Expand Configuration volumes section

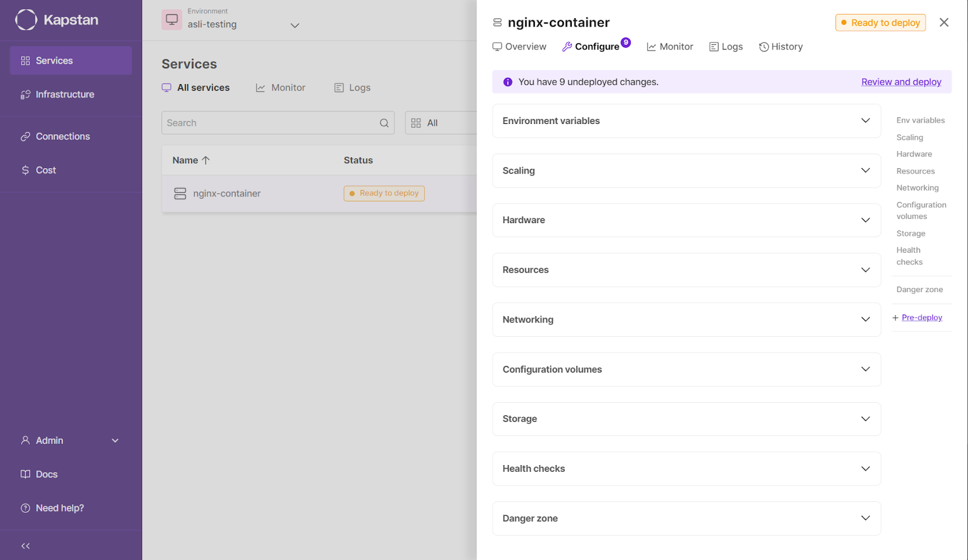coord(687,370)
